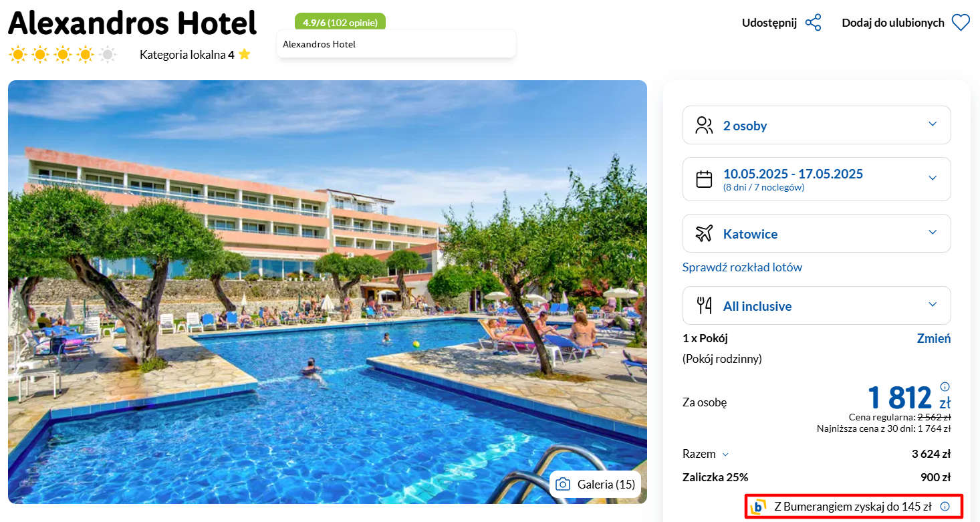This screenshot has height=522, width=980.
Task: Open the hotel pool main photo
Action: [328, 292]
